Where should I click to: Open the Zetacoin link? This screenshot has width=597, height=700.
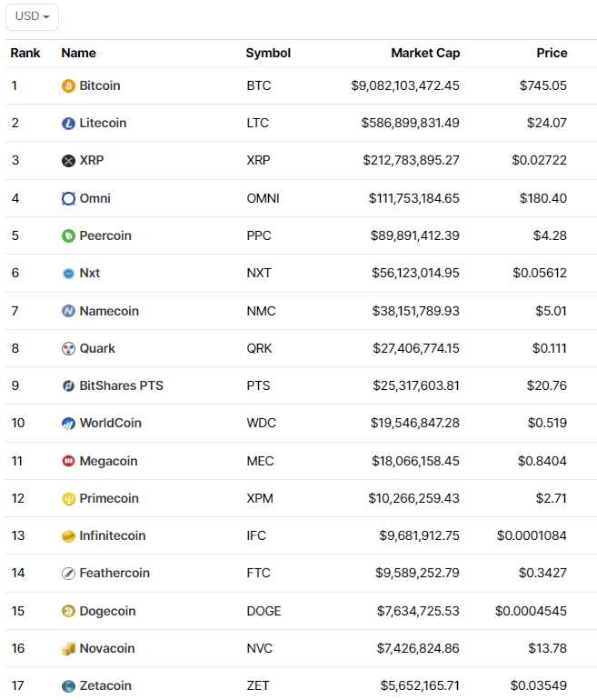(x=105, y=685)
